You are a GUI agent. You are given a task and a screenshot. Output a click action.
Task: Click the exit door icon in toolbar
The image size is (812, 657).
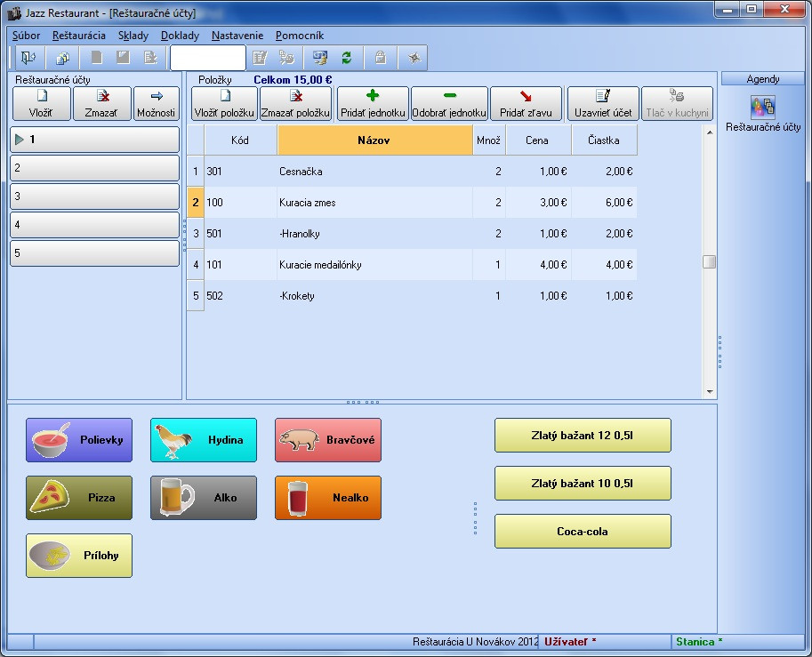pyautogui.click(x=28, y=58)
